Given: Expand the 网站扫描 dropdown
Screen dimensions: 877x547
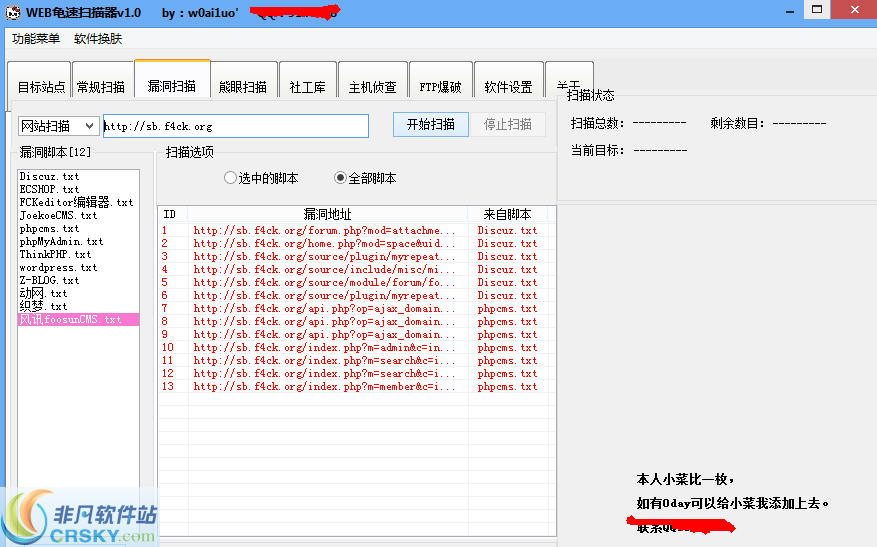Looking at the screenshot, I should point(58,126).
